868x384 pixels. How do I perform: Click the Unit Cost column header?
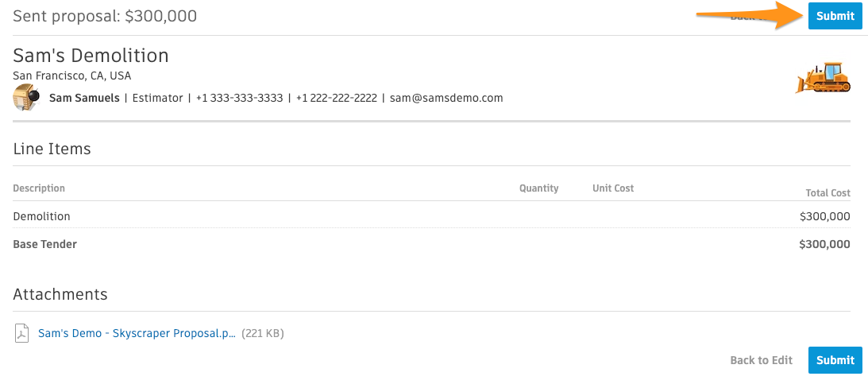tap(613, 188)
